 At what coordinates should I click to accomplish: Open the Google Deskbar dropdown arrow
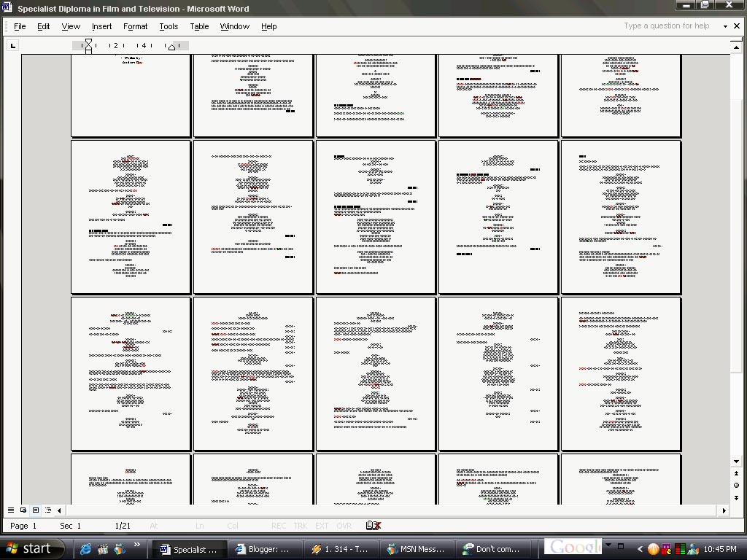point(608,545)
